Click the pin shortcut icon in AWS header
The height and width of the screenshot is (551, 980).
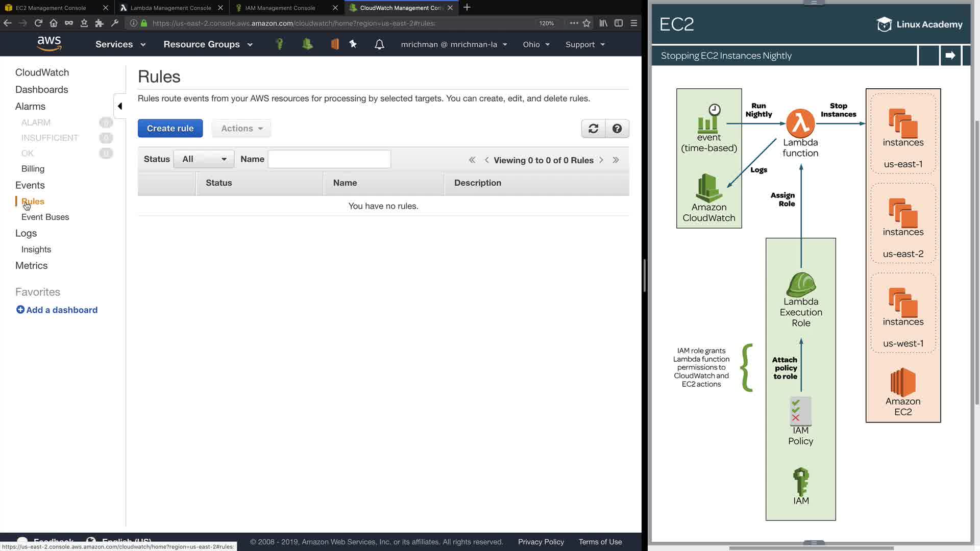tap(353, 44)
